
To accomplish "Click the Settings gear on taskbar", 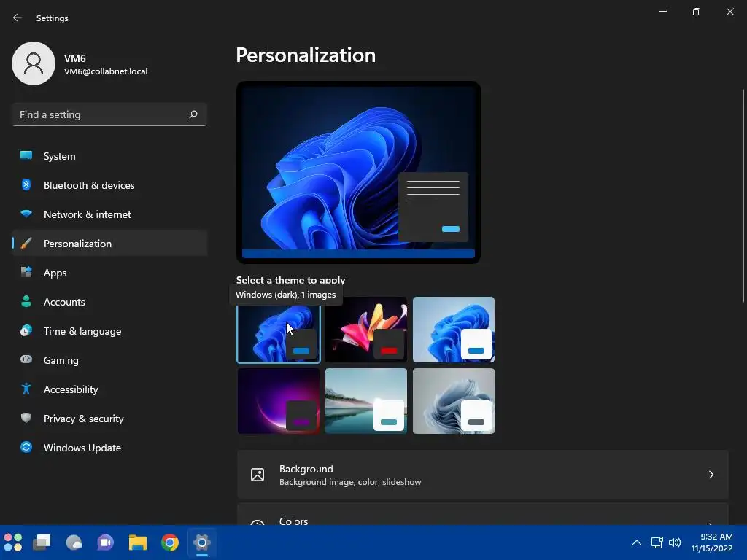I will pyautogui.click(x=202, y=542).
